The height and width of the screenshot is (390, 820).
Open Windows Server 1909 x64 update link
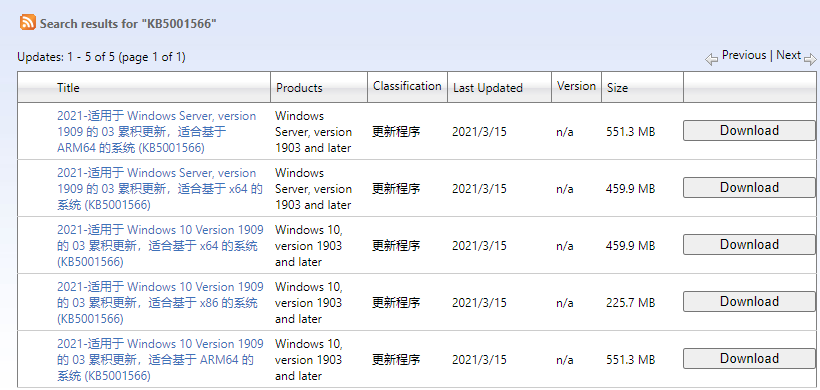[x=160, y=189]
